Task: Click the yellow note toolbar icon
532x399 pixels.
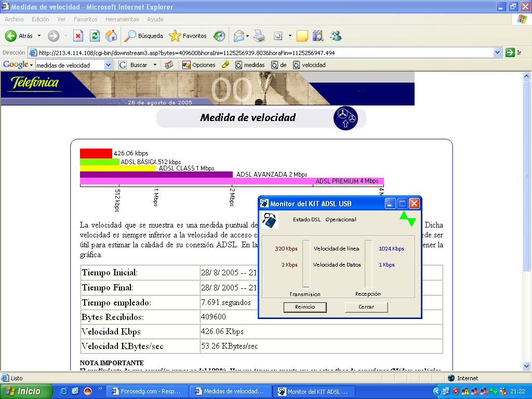Action: [x=302, y=36]
